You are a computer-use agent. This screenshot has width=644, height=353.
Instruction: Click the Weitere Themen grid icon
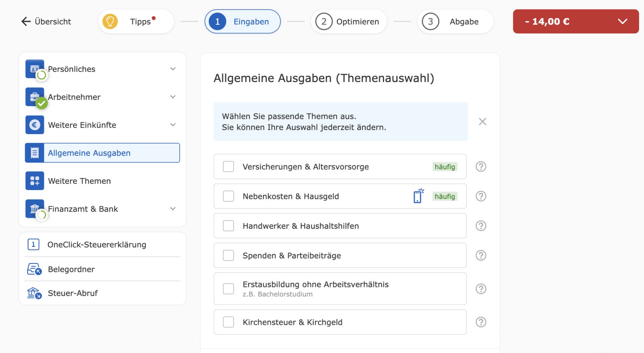[x=35, y=181]
